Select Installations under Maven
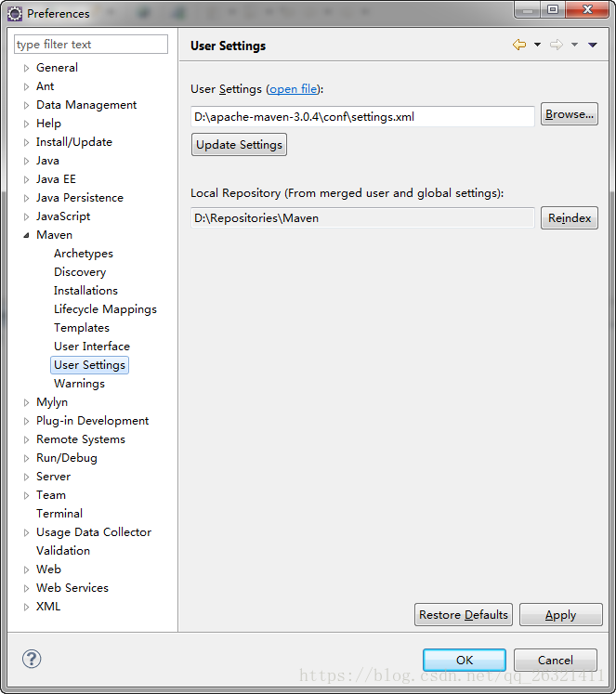Viewport: 616px width, 694px height. click(85, 291)
